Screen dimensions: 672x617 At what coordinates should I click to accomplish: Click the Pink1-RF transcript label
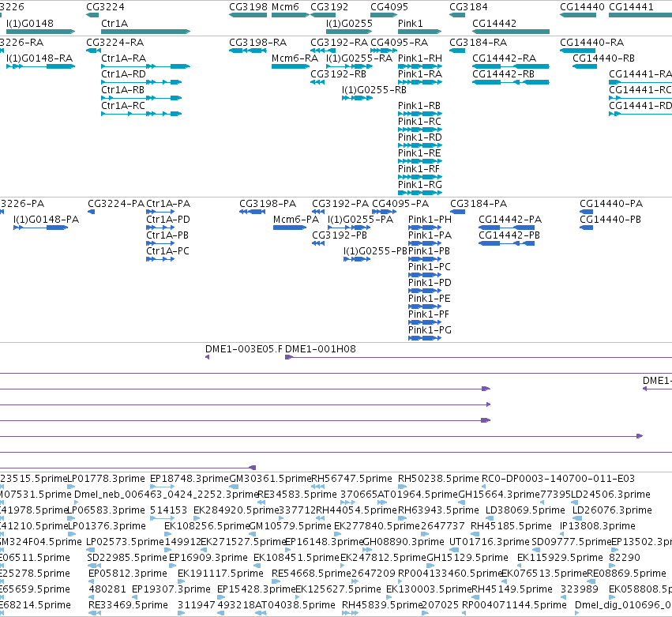tap(419, 169)
